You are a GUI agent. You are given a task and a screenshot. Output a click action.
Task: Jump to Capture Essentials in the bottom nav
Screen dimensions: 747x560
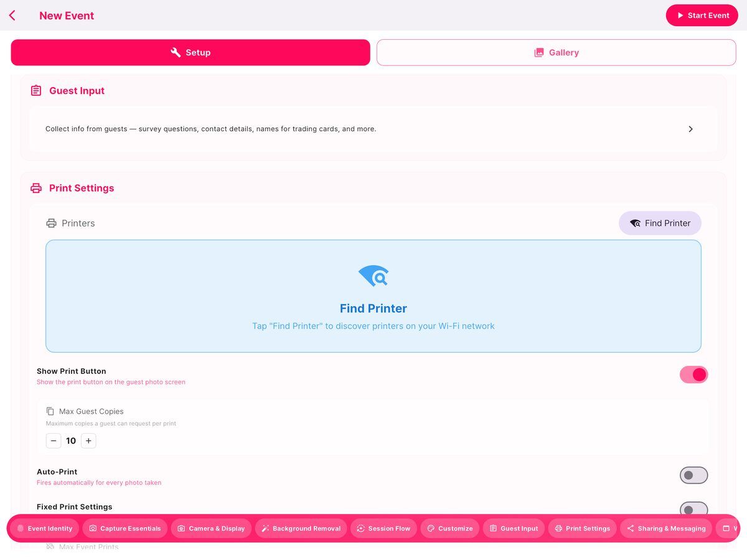point(125,528)
